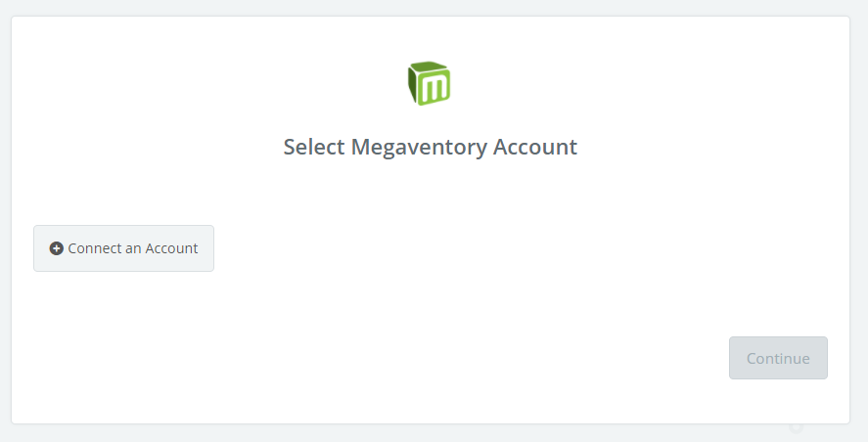Click the word Megaventory in the heading

(419, 149)
